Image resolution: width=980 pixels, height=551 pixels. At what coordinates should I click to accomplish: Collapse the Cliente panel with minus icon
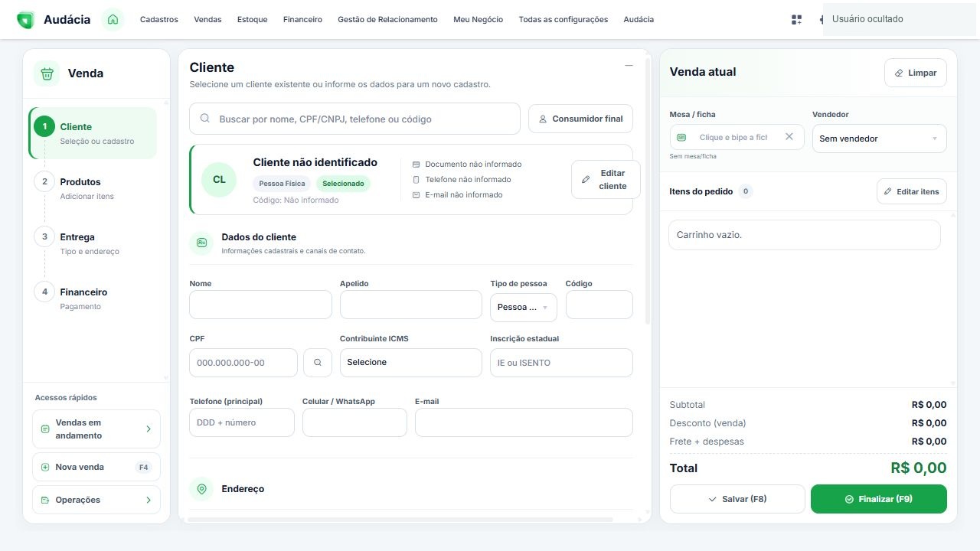pos(629,66)
